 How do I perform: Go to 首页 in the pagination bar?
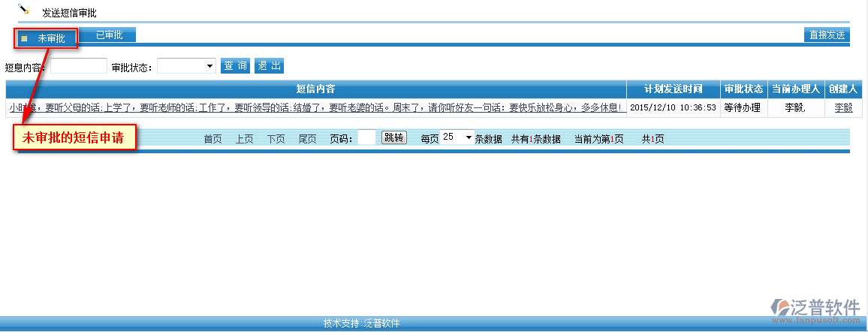pyautogui.click(x=212, y=138)
